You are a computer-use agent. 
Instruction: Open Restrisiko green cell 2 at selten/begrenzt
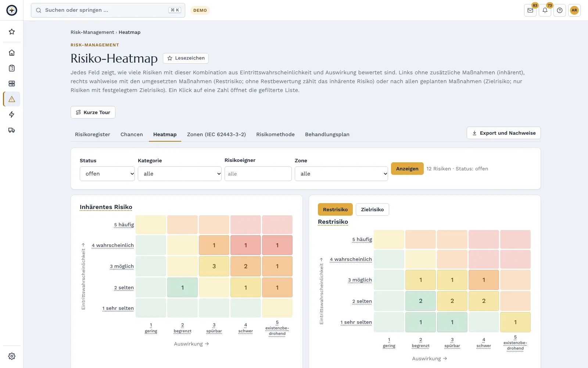(x=420, y=301)
